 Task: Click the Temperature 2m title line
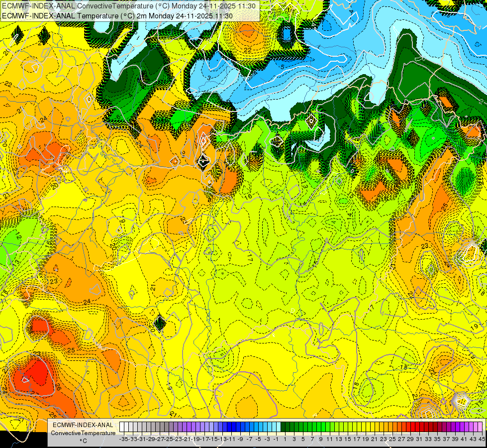pyautogui.click(x=117, y=15)
